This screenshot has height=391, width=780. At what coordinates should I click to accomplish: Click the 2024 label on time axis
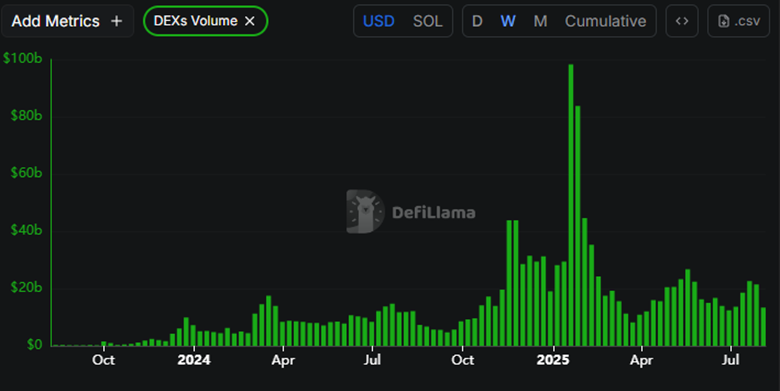(194, 360)
